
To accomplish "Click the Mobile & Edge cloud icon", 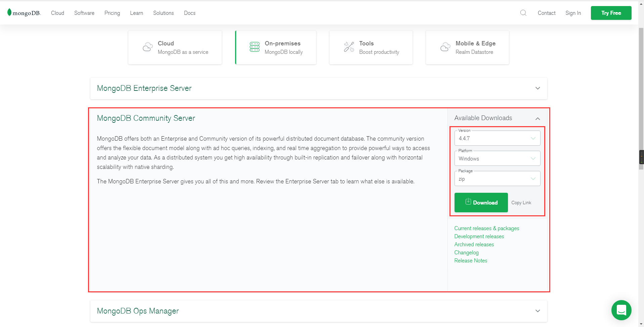I will pyautogui.click(x=445, y=47).
